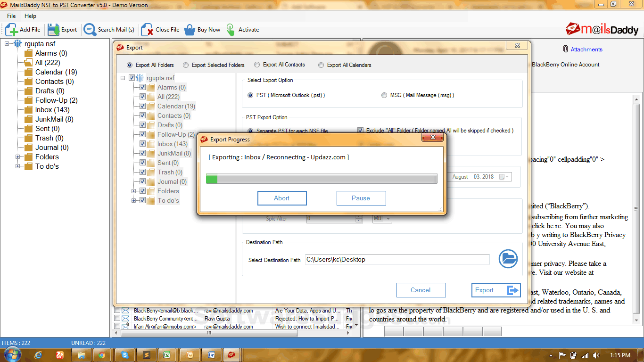
Task: Open the File menu
Action: pyautogui.click(x=11, y=16)
